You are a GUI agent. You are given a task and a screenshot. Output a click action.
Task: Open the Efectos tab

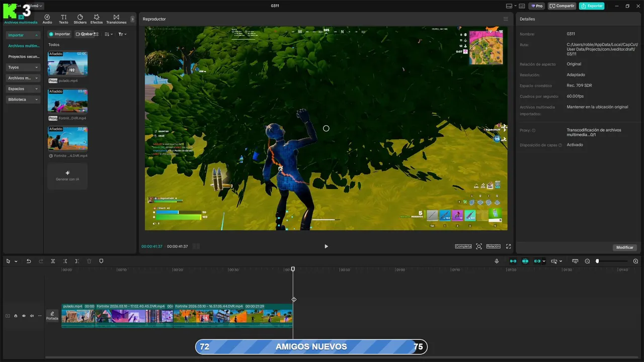(97, 19)
